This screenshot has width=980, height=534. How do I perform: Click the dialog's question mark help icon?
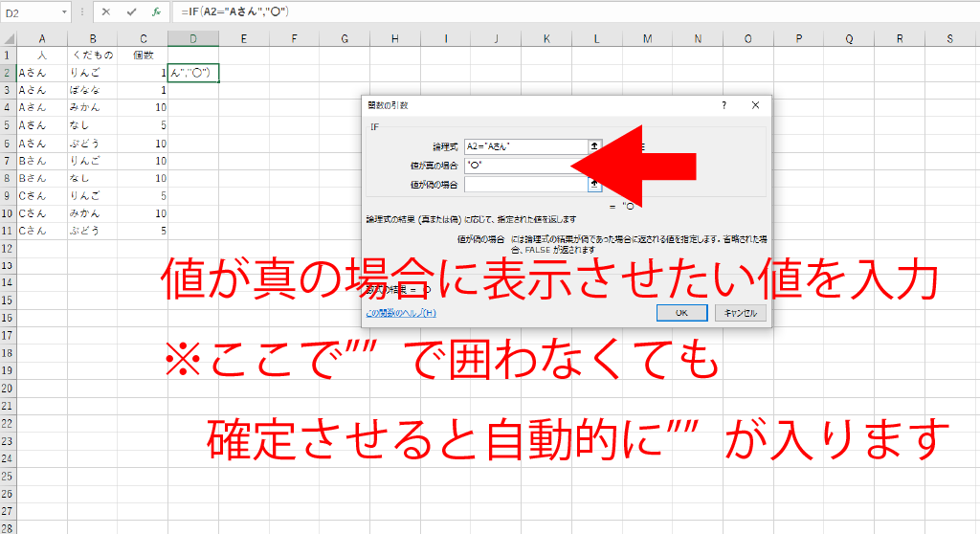[724, 105]
